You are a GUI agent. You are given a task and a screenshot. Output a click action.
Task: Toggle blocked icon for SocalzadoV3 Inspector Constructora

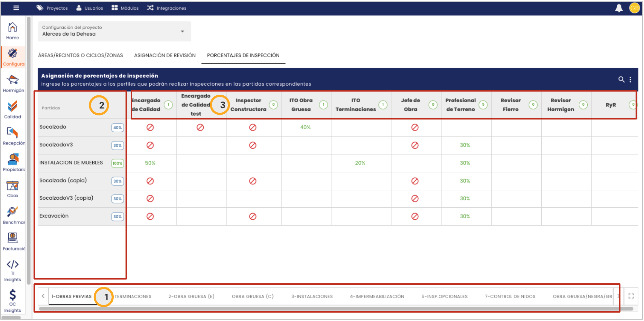point(253,145)
